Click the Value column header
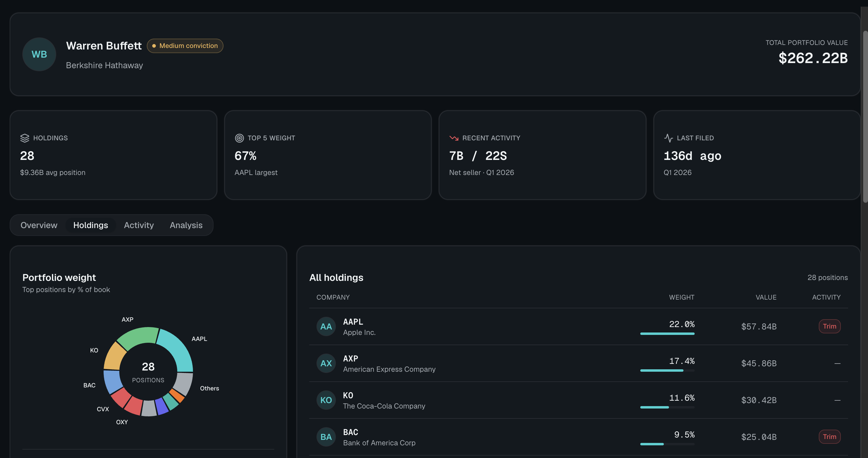 (766, 297)
